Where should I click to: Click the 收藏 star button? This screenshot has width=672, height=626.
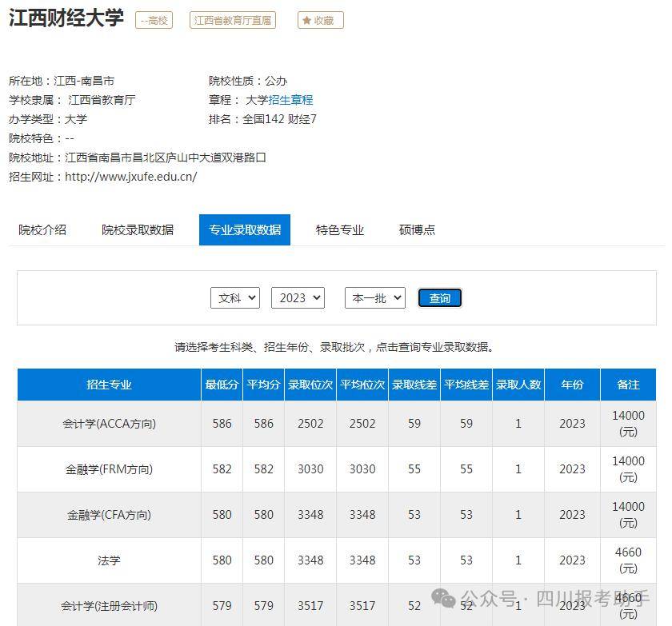tap(320, 20)
